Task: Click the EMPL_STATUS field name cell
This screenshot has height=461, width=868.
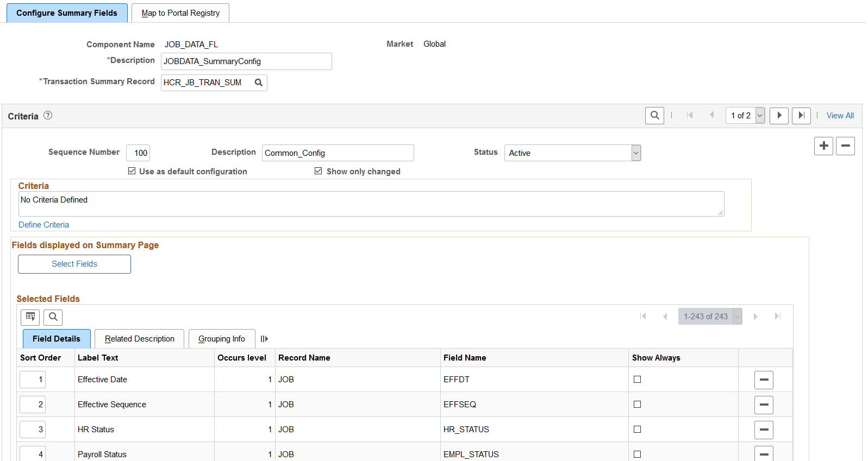Action: click(x=471, y=454)
